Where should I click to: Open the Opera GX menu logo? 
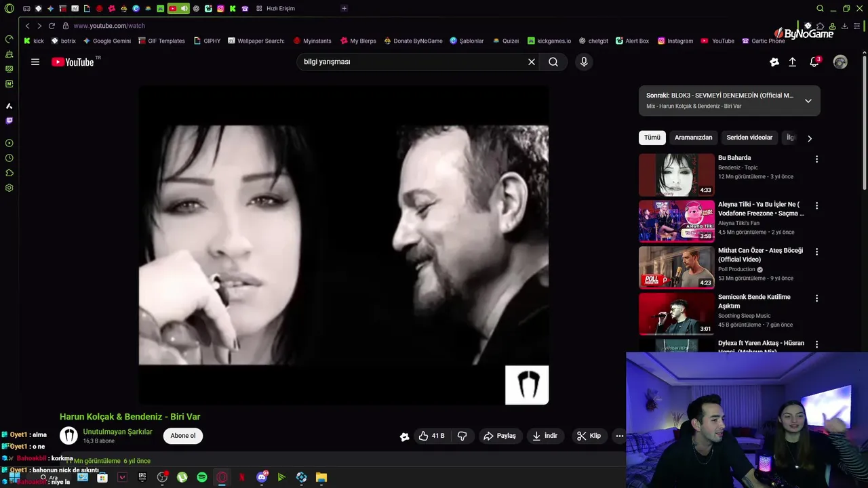tap(9, 9)
